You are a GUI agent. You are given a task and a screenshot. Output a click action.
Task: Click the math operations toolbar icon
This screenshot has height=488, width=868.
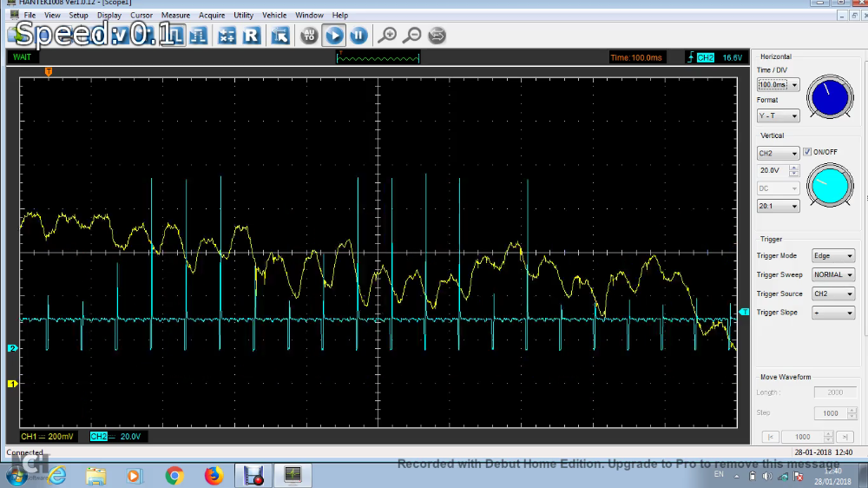[227, 36]
